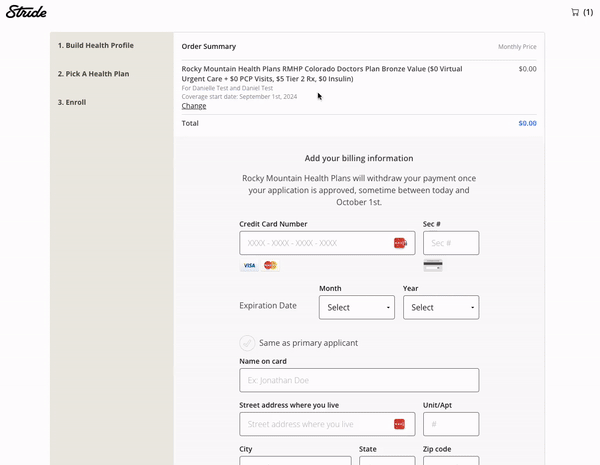The width and height of the screenshot is (600, 465).
Task: Click the Order Summary heading
Action: tap(209, 46)
